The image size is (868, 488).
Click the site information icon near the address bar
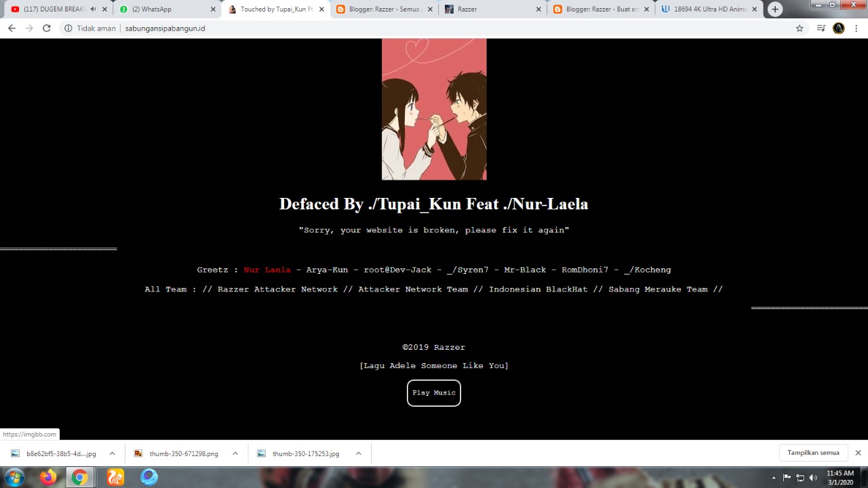coord(68,28)
